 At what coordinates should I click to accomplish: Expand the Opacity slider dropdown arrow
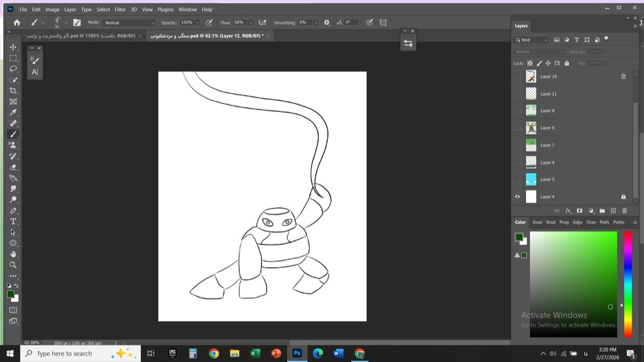click(x=198, y=23)
